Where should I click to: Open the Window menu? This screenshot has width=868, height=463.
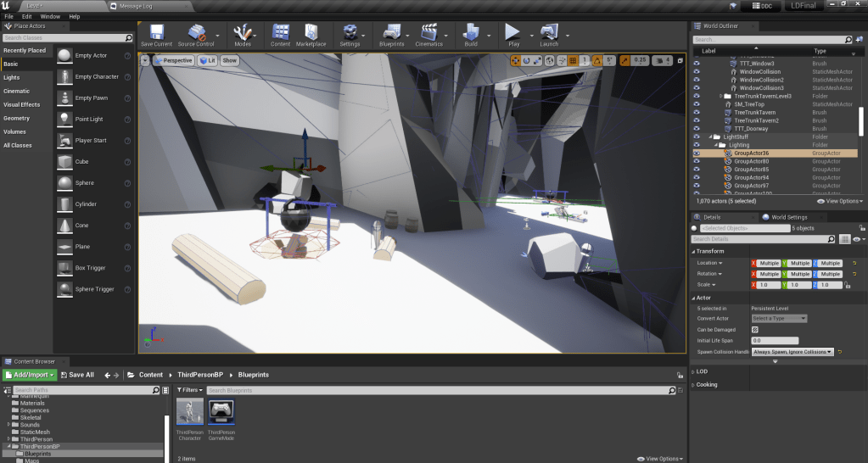point(50,16)
